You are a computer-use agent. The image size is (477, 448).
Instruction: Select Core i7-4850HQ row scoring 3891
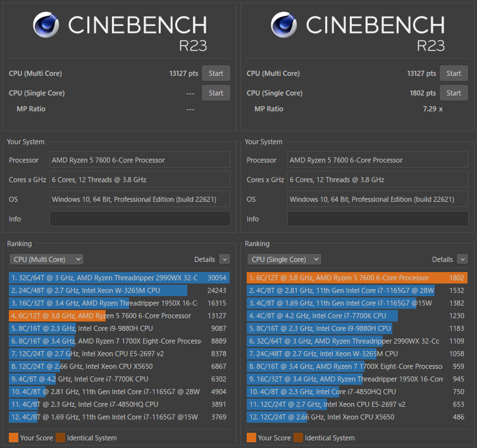(x=119, y=404)
